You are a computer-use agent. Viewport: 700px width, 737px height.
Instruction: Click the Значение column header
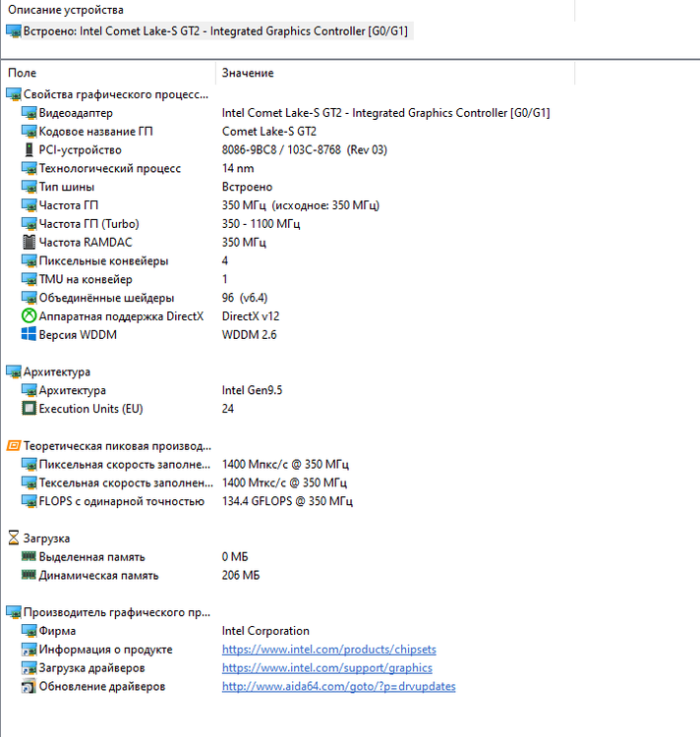395,73
